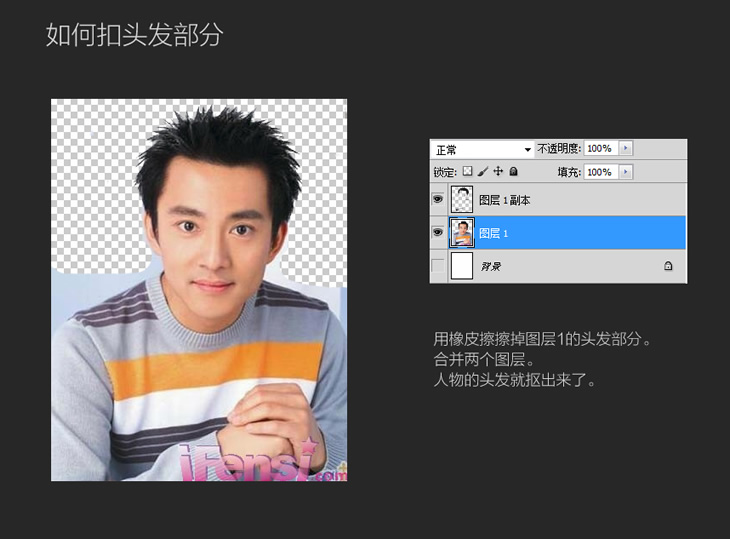
Task: Click the 图层 1 portrait thumbnail
Action: pyautogui.click(x=462, y=233)
